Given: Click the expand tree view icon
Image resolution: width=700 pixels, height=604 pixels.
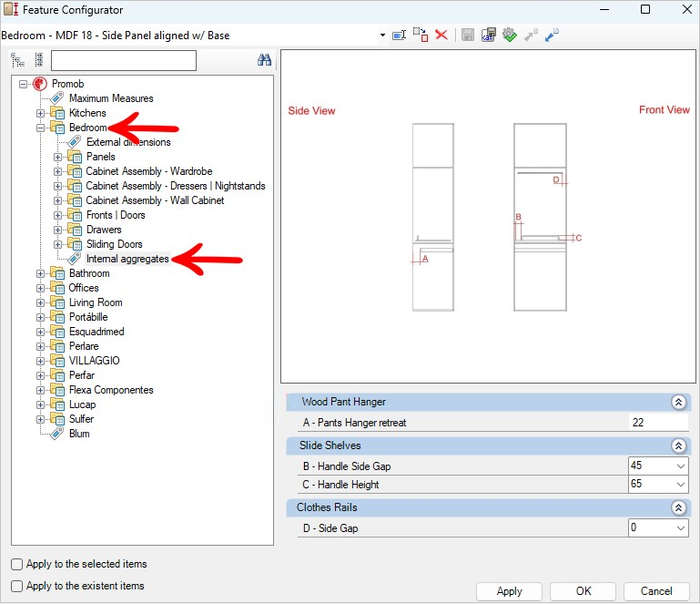Looking at the screenshot, I should click(x=18, y=60).
